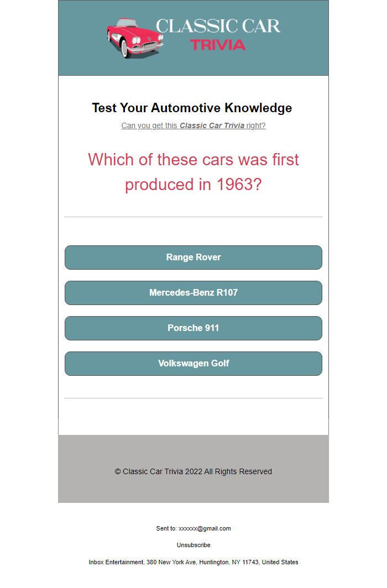
Task: Click the white email body background
Action: tap(193, 420)
